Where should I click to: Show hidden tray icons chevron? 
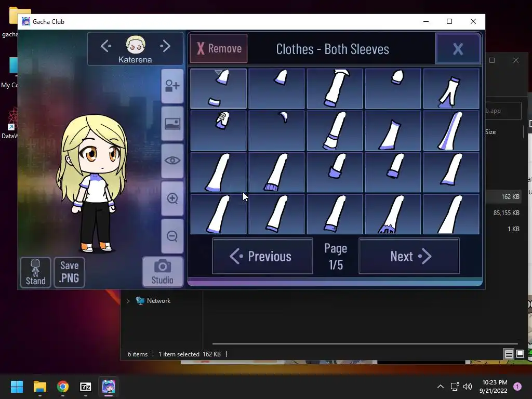coord(441,387)
